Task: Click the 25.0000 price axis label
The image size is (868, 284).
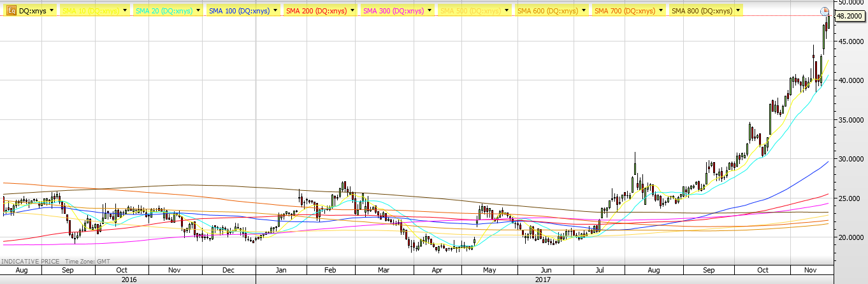Action: (851, 198)
